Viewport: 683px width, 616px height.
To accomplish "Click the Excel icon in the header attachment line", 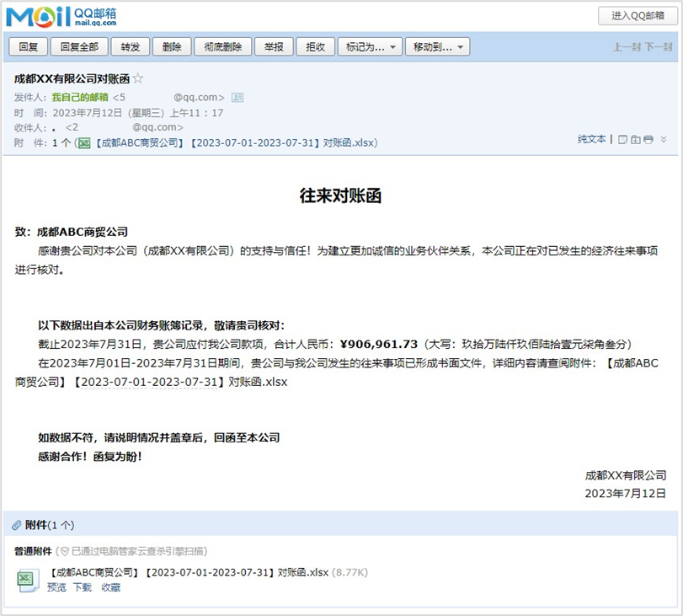I will pos(84,143).
